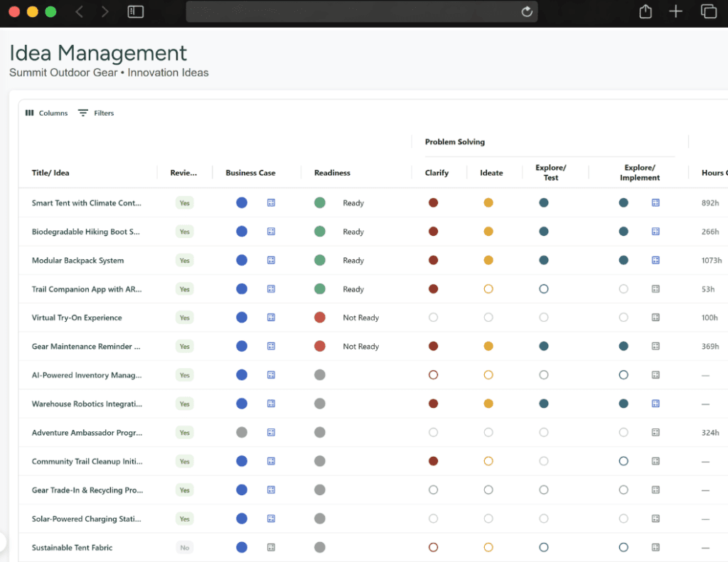Open grid icon in Sustainable Tent Fabric business case
This screenshot has width=728, height=562.
(271, 548)
